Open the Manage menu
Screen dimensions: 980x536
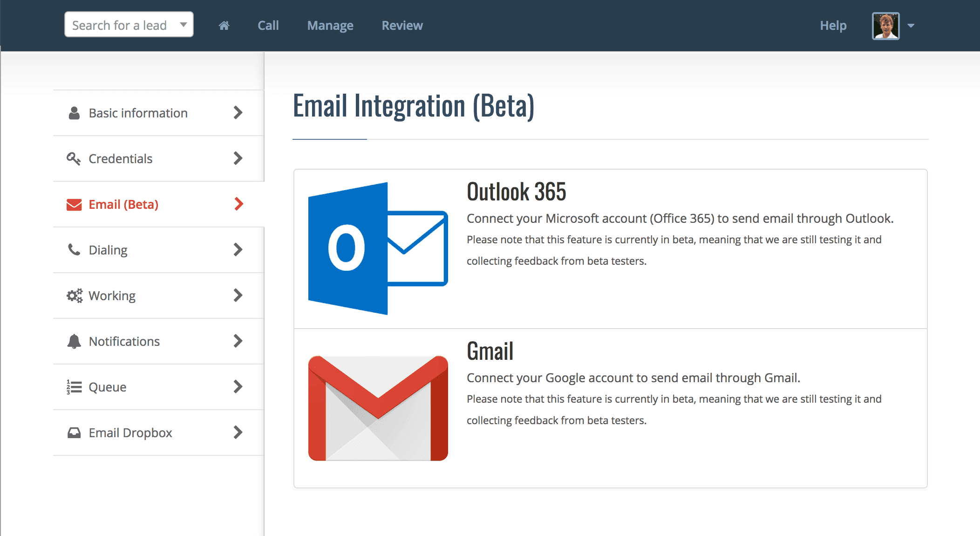(330, 26)
